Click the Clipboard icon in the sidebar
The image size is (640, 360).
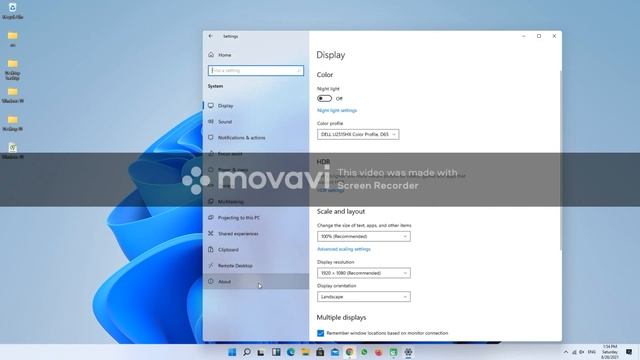pyautogui.click(x=211, y=249)
